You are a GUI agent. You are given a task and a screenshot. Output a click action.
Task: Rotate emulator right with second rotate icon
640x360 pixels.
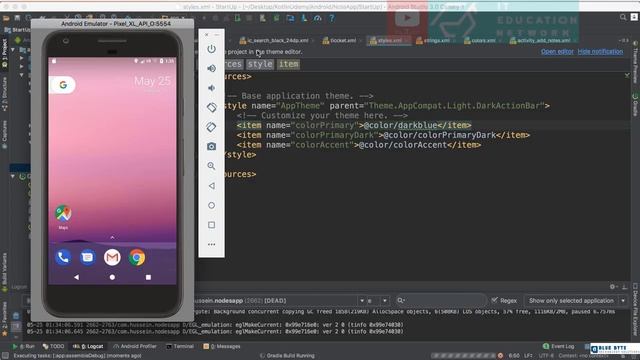(x=211, y=127)
